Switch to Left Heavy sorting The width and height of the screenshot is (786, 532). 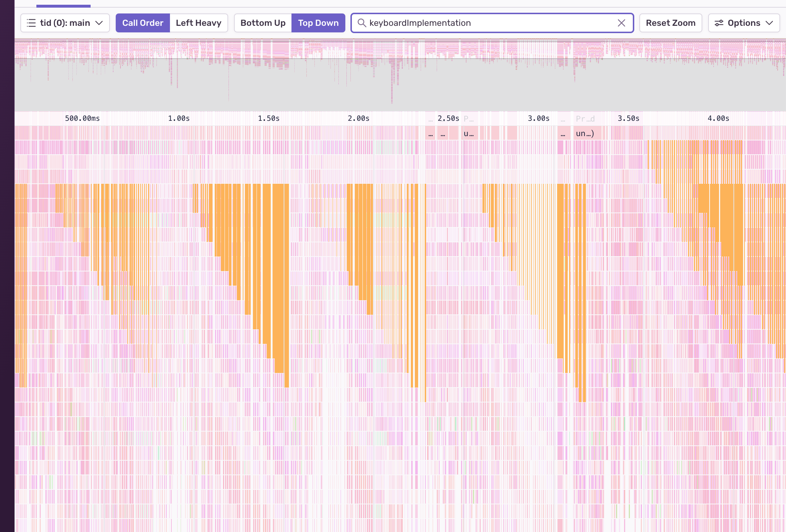click(199, 23)
